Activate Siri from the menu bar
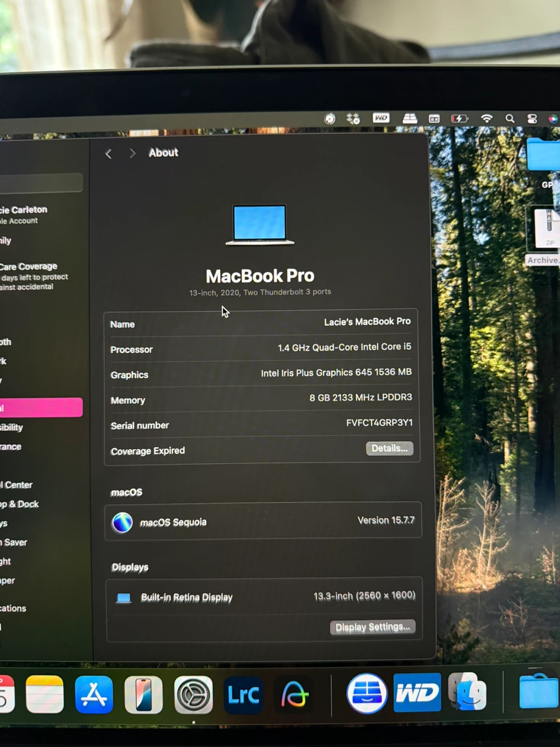This screenshot has width=560, height=747. (x=553, y=119)
